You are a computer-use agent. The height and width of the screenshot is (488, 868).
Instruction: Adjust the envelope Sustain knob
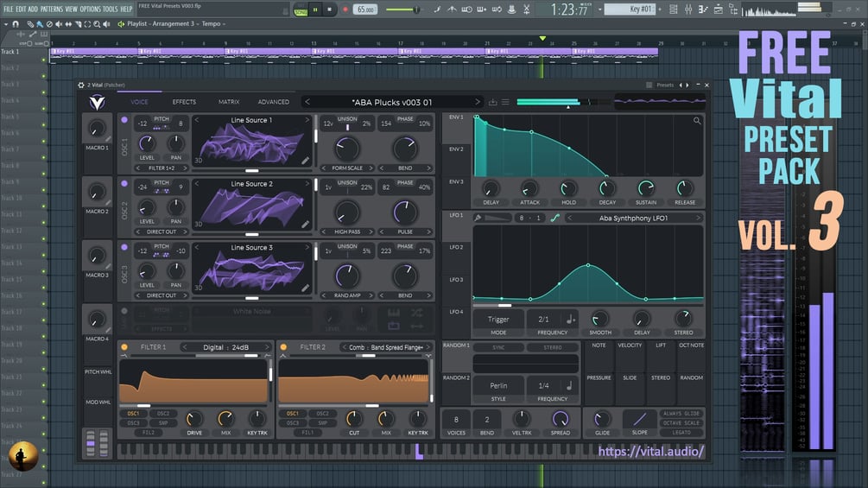[646, 188]
